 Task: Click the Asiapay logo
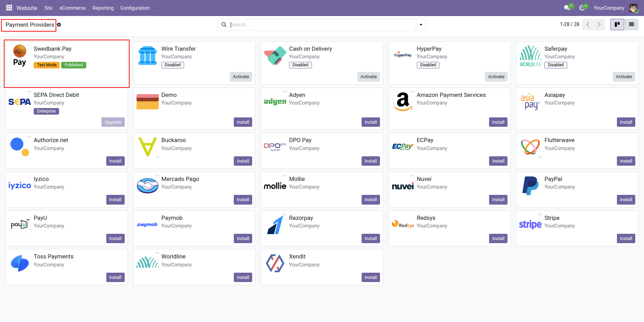point(530,102)
